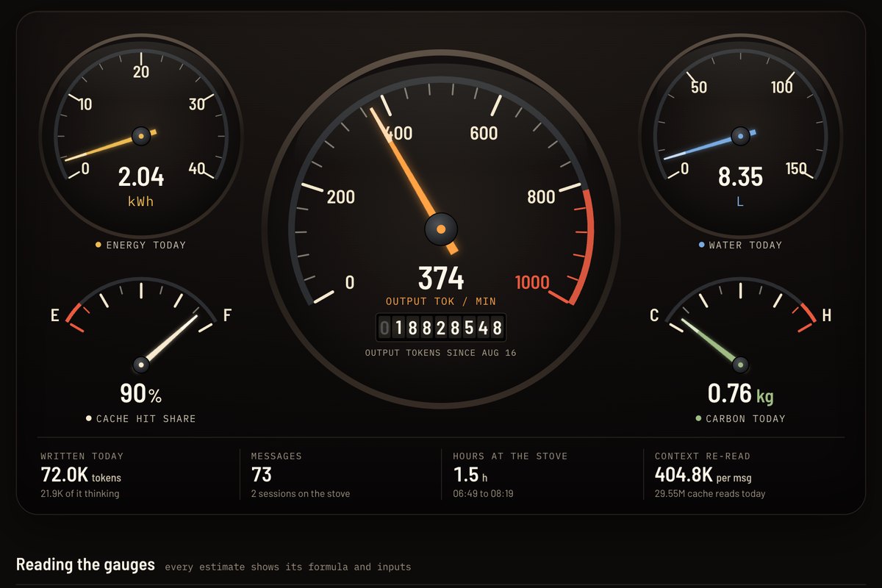Click the 90% cache hit value

[140, 394]
